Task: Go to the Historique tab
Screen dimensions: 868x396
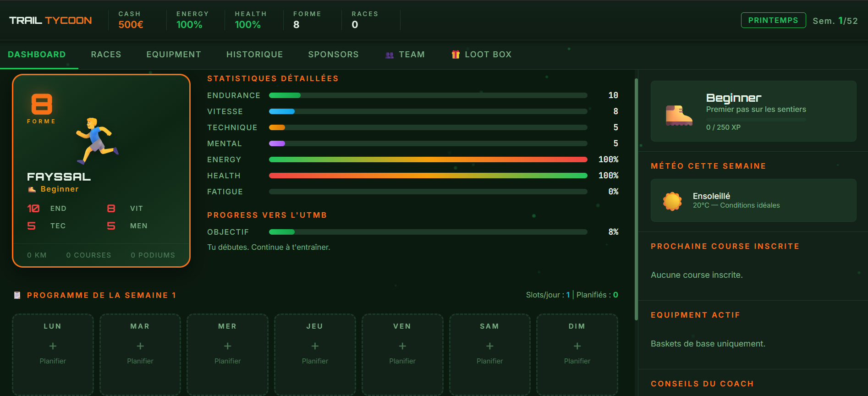Action: click(x=254, y=55)
